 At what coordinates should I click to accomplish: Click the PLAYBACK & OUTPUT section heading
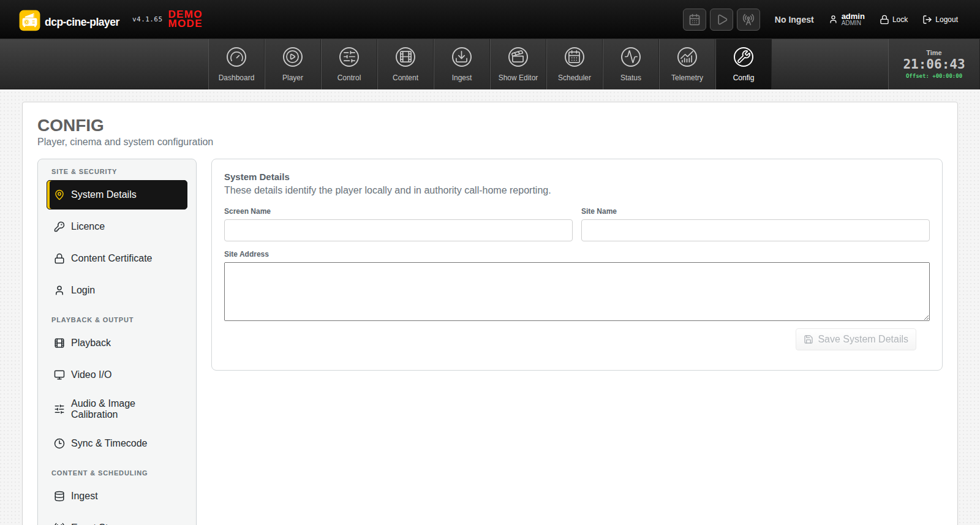click(92, 320)
